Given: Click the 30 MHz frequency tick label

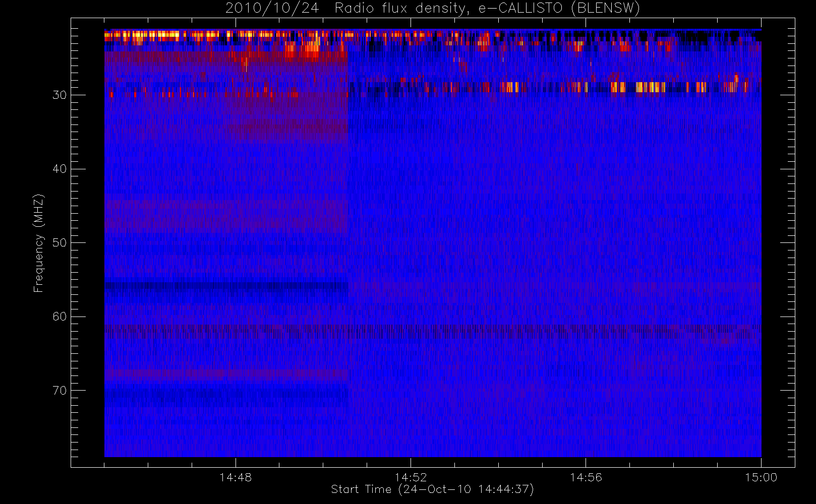Looking at the screenshot, I should click(60, 95).
